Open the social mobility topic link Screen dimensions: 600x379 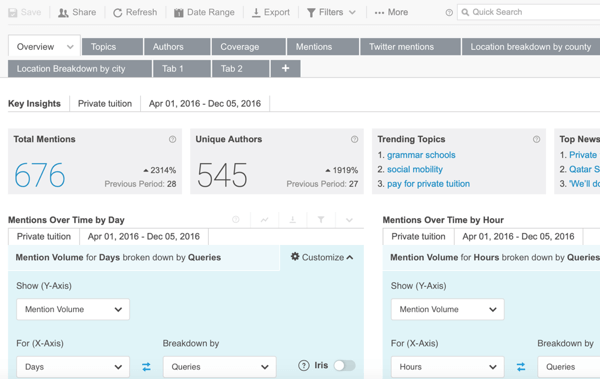[415, 169]
